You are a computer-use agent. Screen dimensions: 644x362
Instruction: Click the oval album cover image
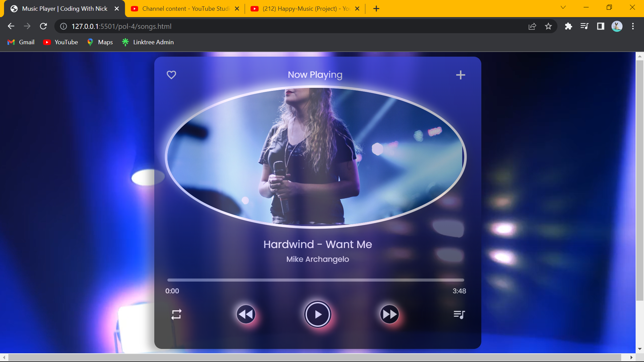pyautogui.click(x=315, y=157)
